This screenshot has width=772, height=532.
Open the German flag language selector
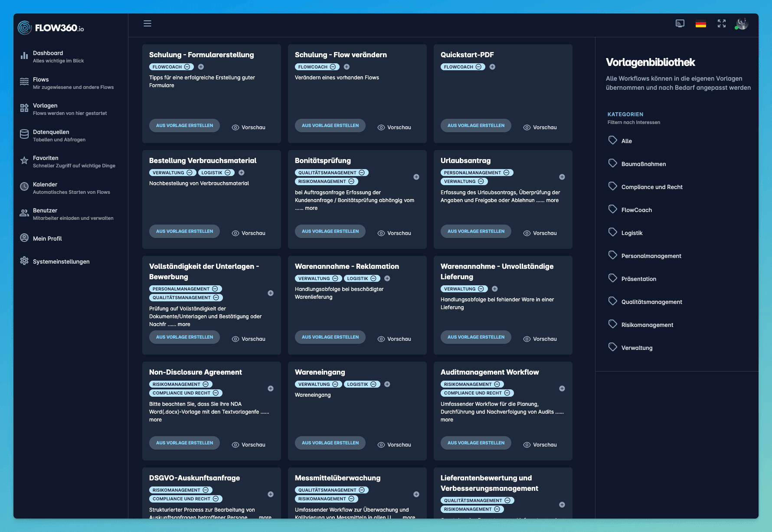tap(700, 24)
